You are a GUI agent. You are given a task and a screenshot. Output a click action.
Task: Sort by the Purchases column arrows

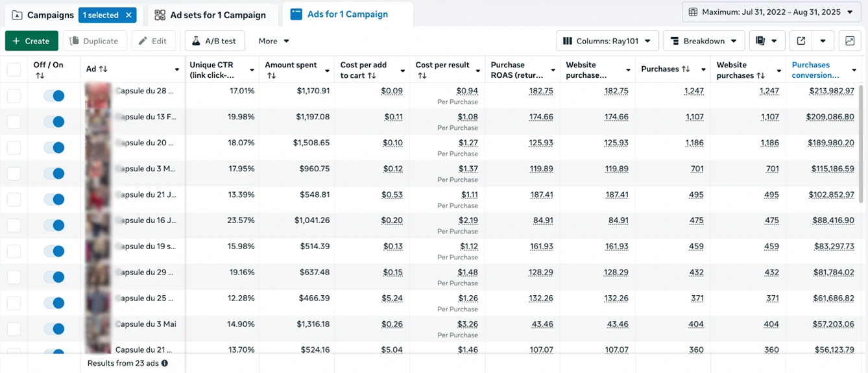click(686, 69)
